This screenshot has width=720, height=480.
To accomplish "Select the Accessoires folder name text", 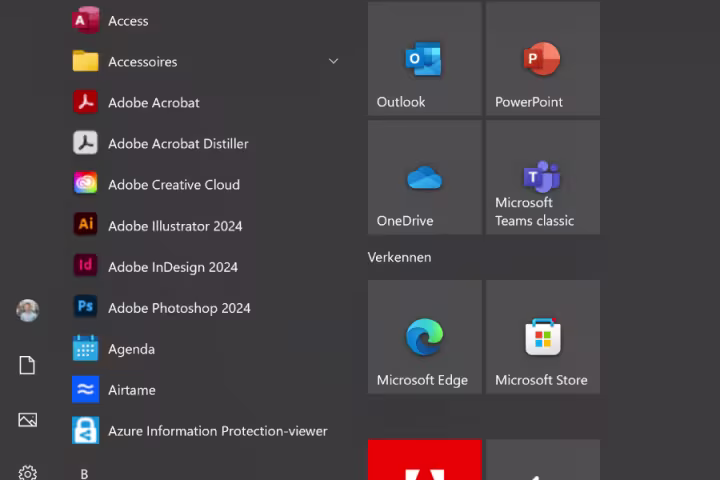I will click(142, 62).
